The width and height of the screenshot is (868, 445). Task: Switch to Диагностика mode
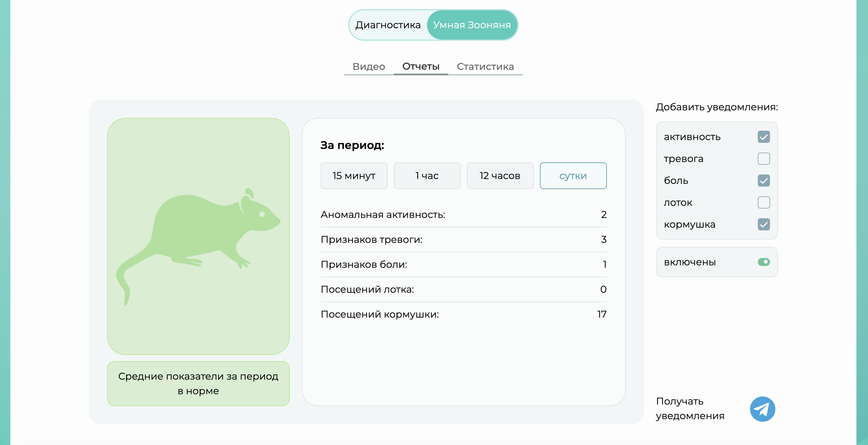point(388,25)
